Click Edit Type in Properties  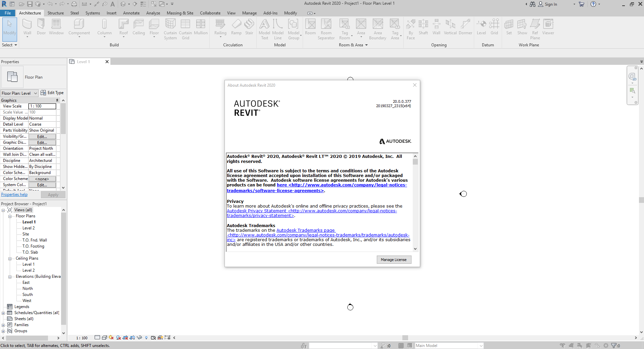pyautogui.click(x=52, y=93)
